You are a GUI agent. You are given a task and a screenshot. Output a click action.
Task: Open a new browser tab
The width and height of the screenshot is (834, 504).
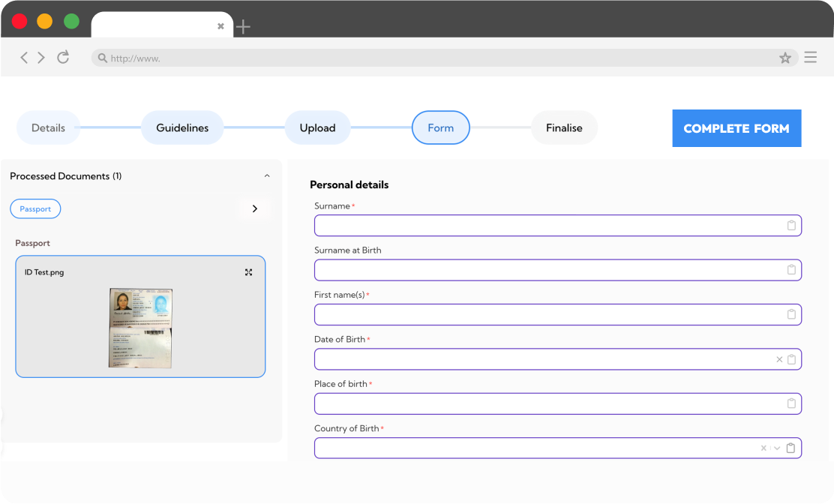(x=243, y=27)
